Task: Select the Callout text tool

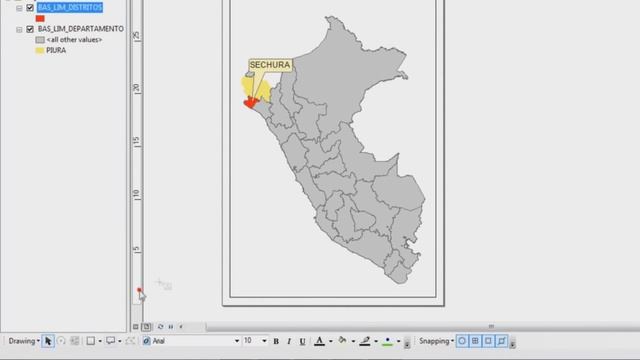Action: point(111,341)
